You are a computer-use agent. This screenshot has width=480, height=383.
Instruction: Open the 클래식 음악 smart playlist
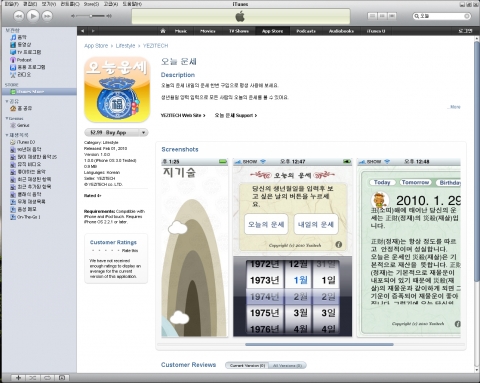pyautogui.click(x=29, y=194)
